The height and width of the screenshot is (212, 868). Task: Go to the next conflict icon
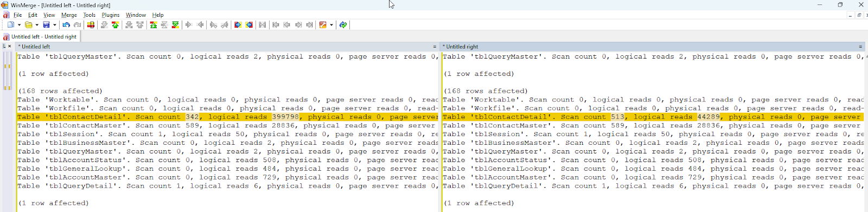coord(129,25)
